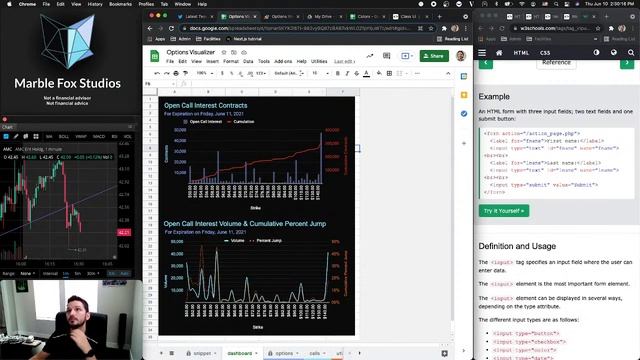Bookmark the Sheets page with star icon
Viewport: 640px width, 360px height.
[x=431, y=28]
